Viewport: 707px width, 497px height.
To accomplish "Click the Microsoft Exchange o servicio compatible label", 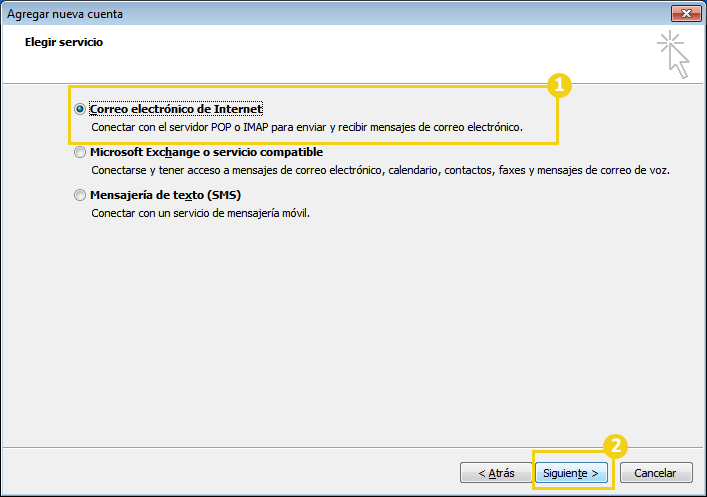I will click(207, 152).
